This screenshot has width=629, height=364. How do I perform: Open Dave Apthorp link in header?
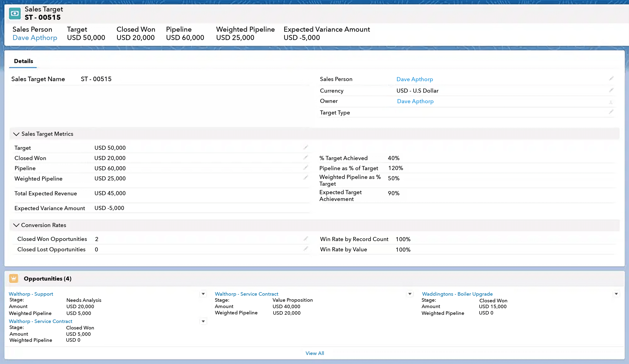click(x=35, y=38)
